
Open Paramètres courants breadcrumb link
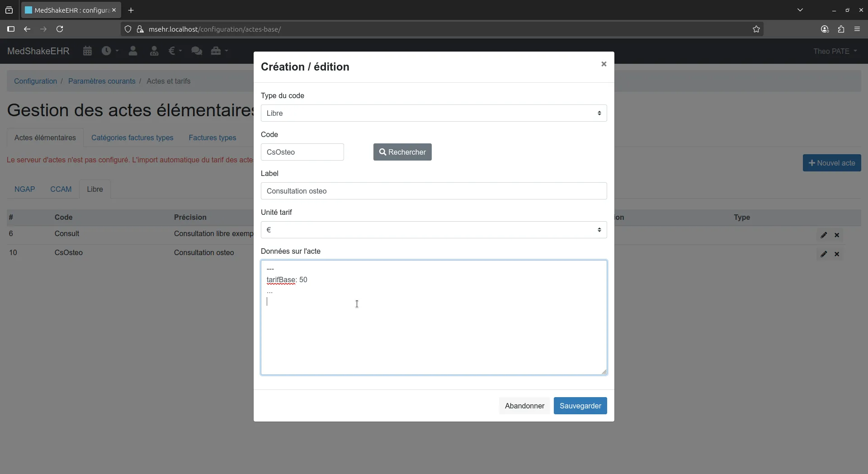102,81
